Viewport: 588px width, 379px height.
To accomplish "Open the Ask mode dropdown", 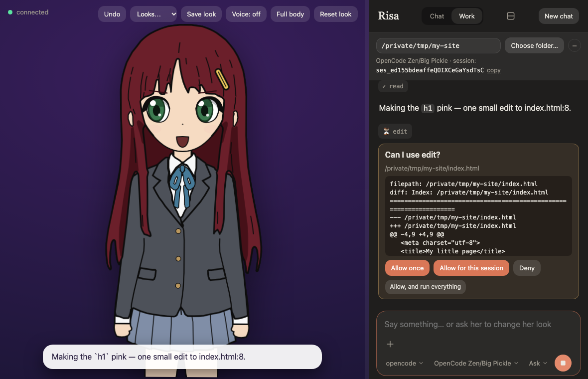I will 538,363.
